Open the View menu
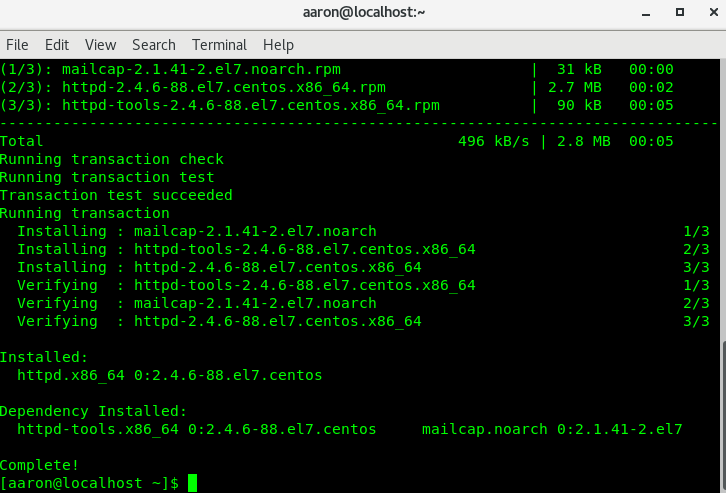Viewport: 726px width, 493px height. click(x=100, y=45)
